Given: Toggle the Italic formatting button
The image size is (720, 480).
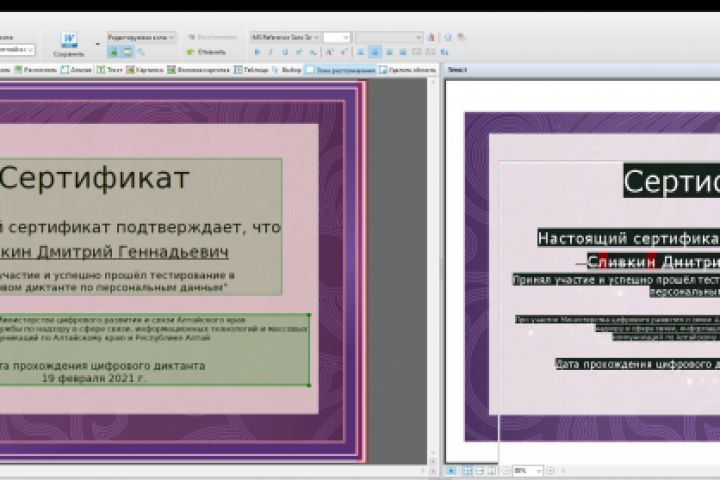Looking at the screenshot, I should pos(271,52).
